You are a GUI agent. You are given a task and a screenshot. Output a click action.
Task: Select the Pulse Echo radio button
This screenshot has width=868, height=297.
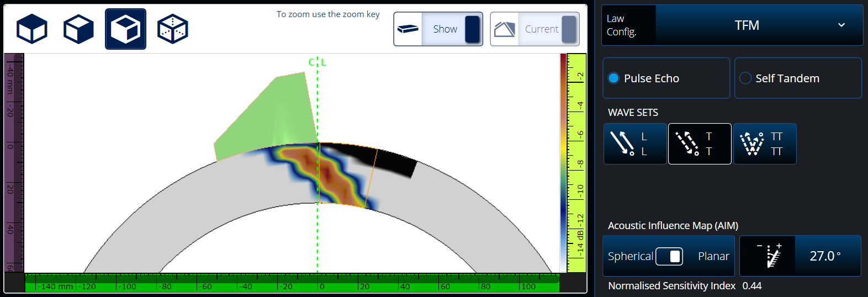tap(613, 78)
